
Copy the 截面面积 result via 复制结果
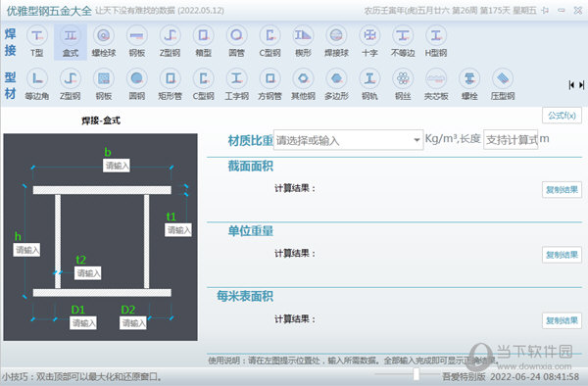tap(562, 190)
